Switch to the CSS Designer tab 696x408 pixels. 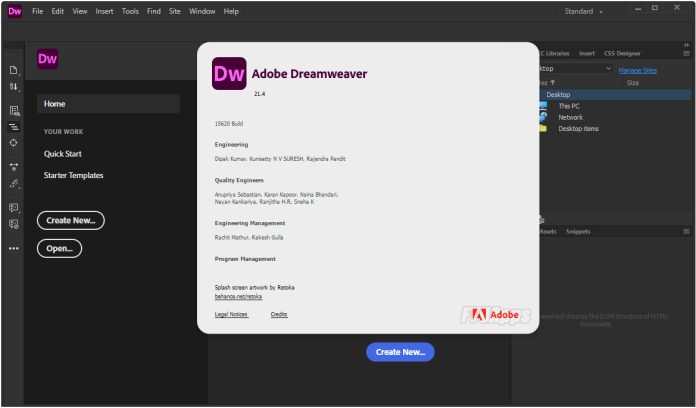click(622, 53)
